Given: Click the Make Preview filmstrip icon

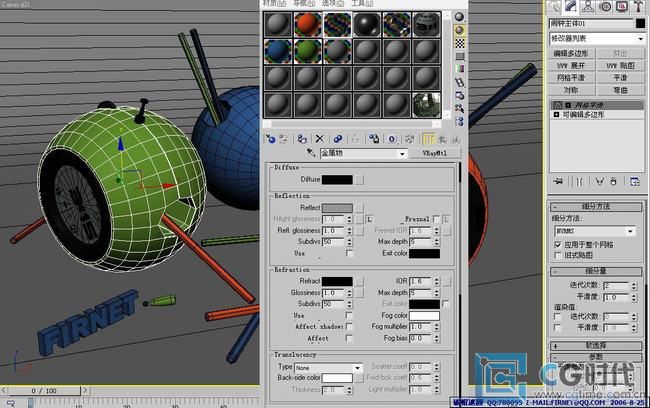Looking at the screenshot, I should tap(459, 82).
